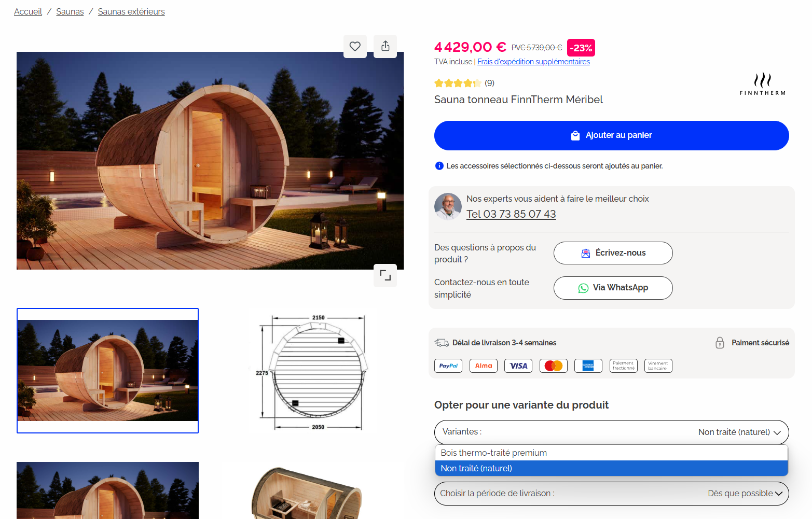Open the Saunas extérieurs breadcrumb link
The height and width of the screenshot is (519, 812).
click(131, 11)
